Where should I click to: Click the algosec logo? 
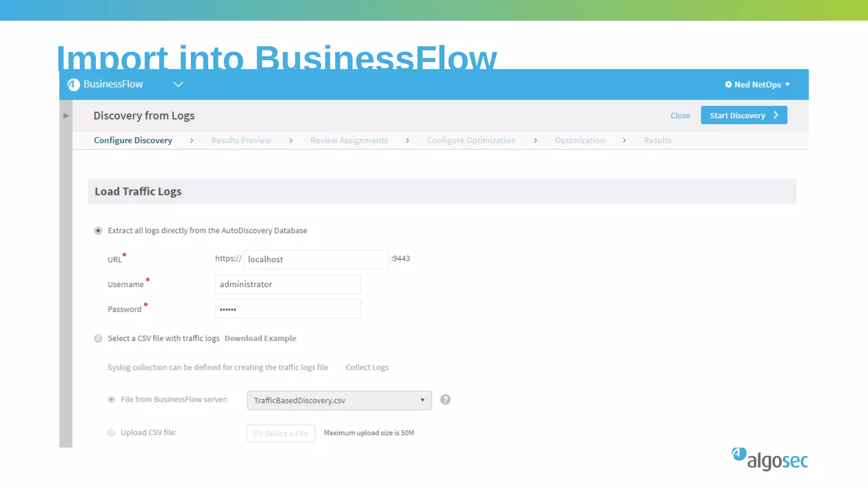[x=770, y=459]
